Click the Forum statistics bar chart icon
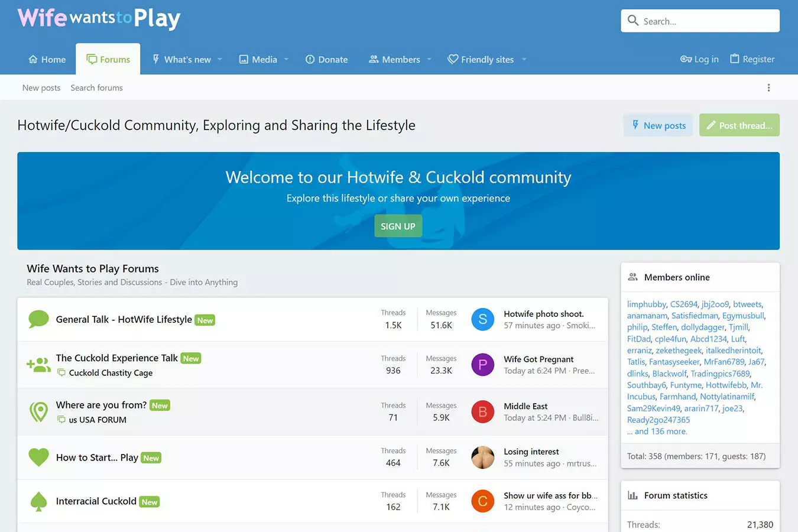 point(632,495)
